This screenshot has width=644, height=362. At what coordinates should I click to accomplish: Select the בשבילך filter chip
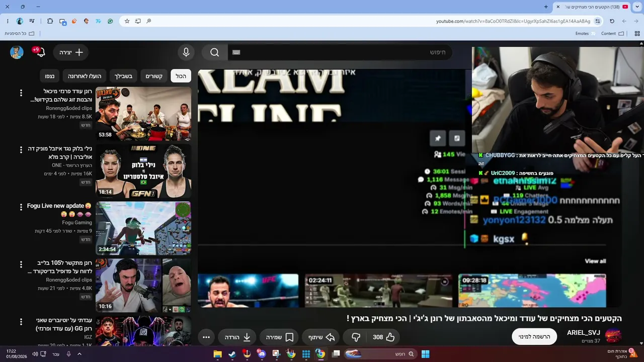(x=123, y=76)
